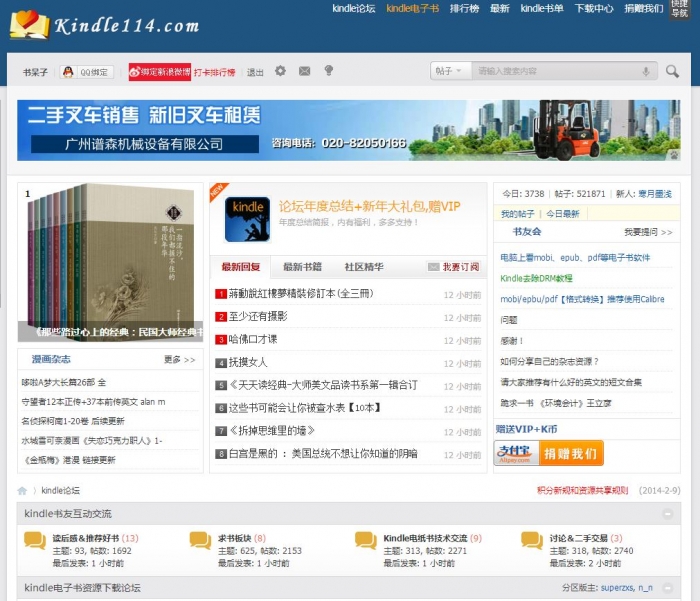Click the microphone voice search icon
The height and width of the screenshot is (601, 700).
click(646, 71)
